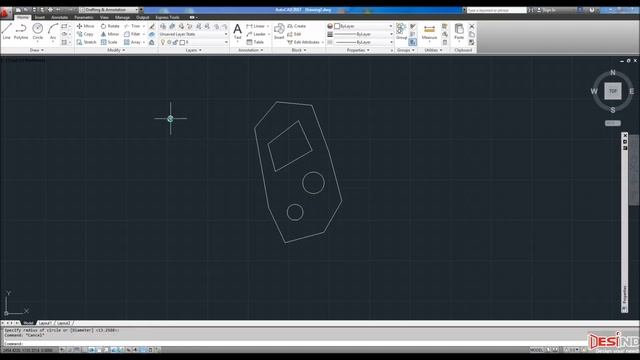Add a Linear dimension

point(256,26)
